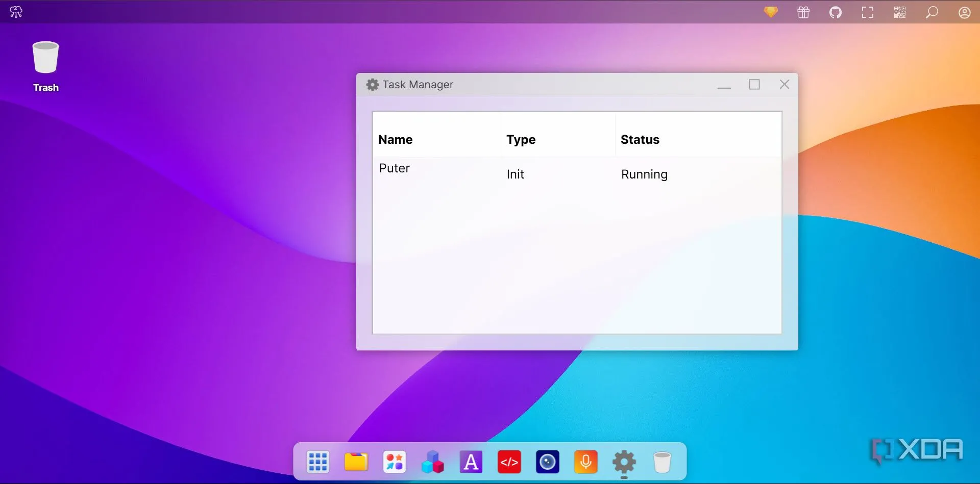Open Settings via the gear icon in the dock
Viewport: 980px width, 484px height.
click(624, 462)
